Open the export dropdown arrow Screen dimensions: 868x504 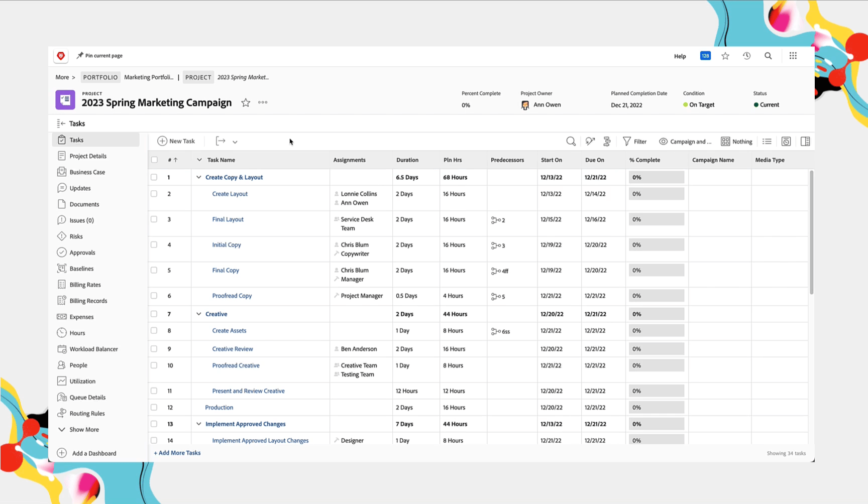pyautogui.click(x=235, y=142)
